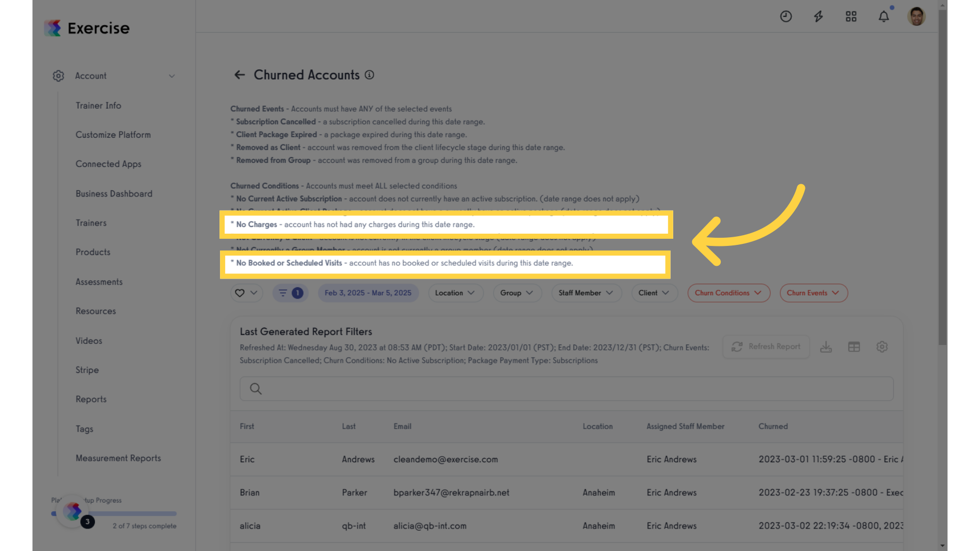Select the Feb 3 - Mar 5 date range
Image resolution: width=980 pixels, height=551 pixels.
coord(368,293)
